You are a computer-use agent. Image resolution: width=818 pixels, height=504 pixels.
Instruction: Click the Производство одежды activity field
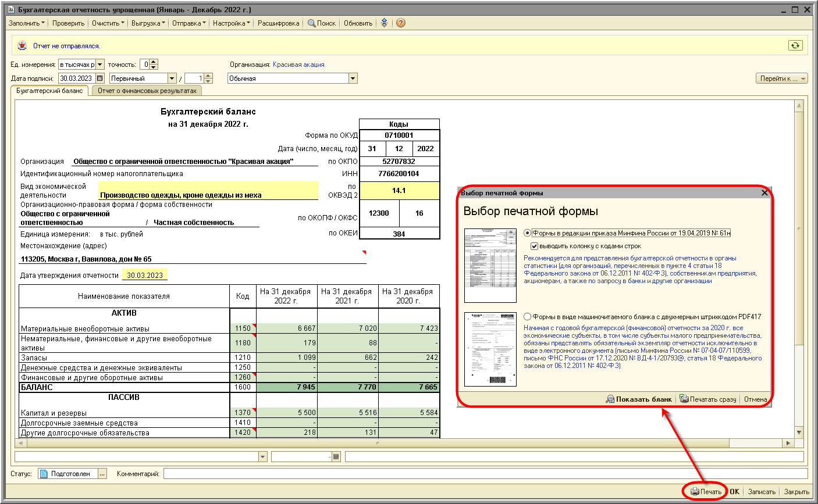pyautogui.click(x=208, y=191)
